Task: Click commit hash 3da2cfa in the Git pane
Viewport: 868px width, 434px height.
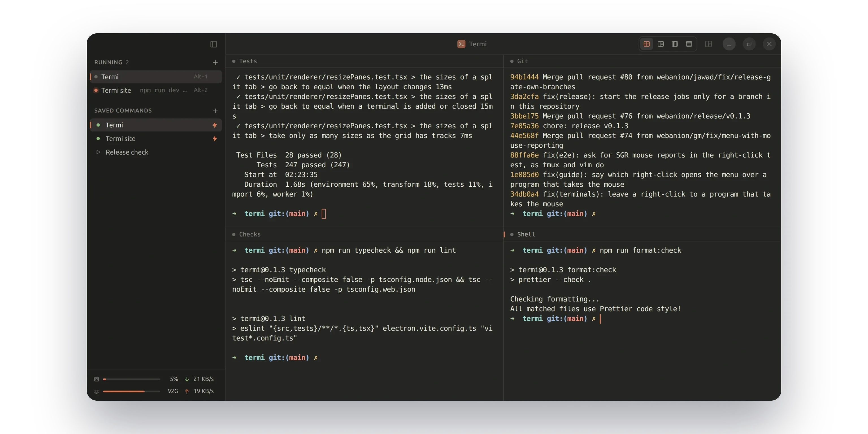Action: coord(524,97)
